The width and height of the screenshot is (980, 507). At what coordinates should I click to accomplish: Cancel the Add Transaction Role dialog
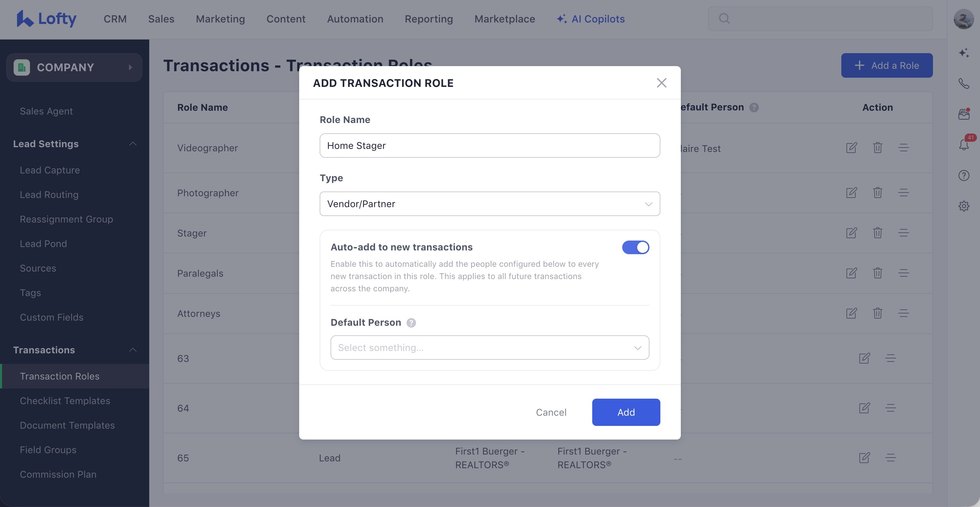click(x=551, y=412)
